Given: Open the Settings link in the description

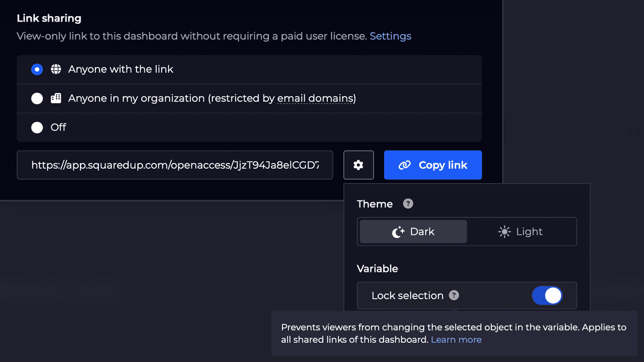Looking at the screenshot, I should [391, 36].
